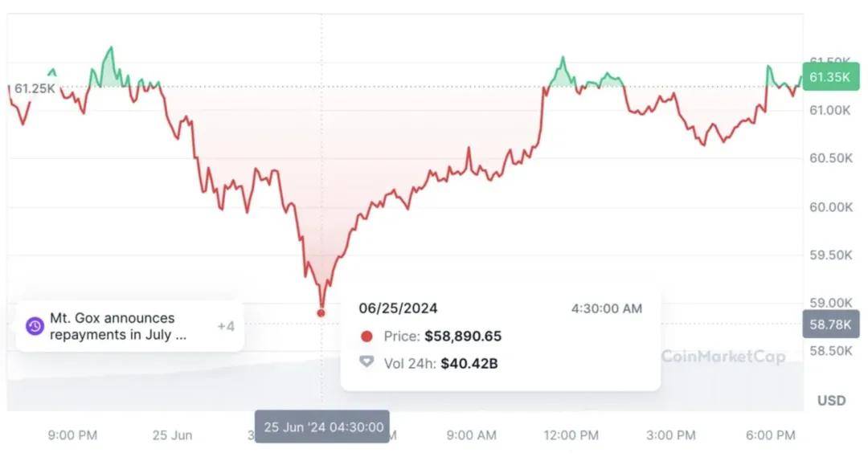
Task: Click the green 61.35K current price tag
Action: pyautogui.click(x=829, y=77)
